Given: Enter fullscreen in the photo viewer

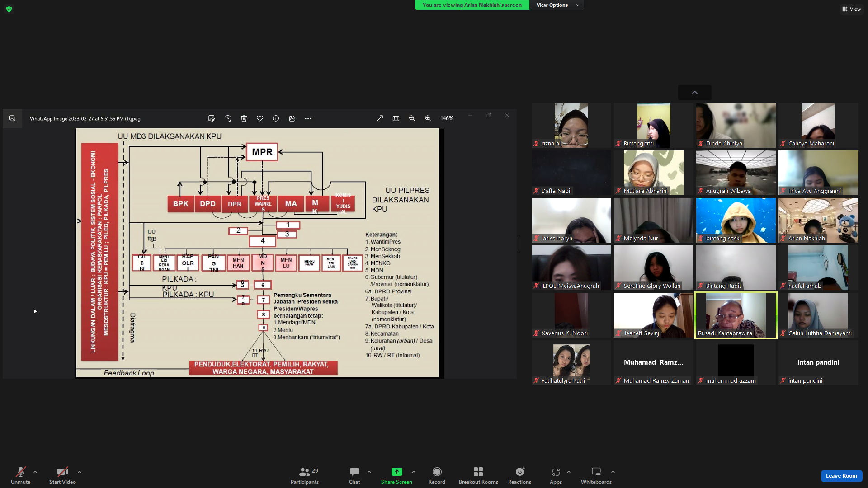Looking at the screenshot, I should click(380, 118).
